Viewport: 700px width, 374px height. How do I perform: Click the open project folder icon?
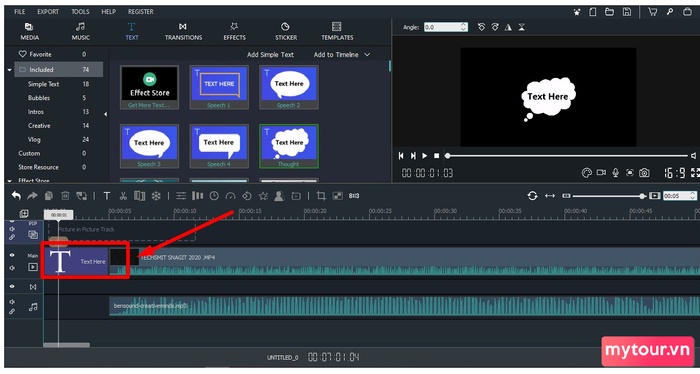609,12
